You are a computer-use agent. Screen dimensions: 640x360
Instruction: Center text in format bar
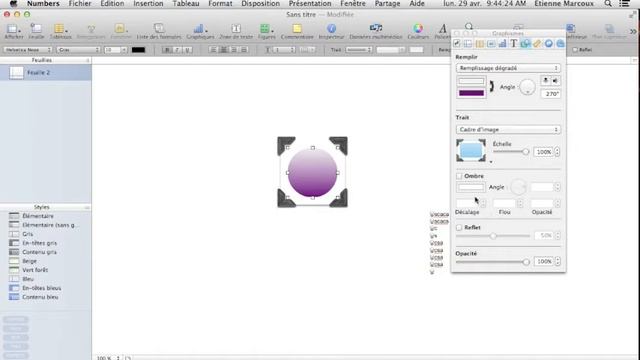click(223, 50)
